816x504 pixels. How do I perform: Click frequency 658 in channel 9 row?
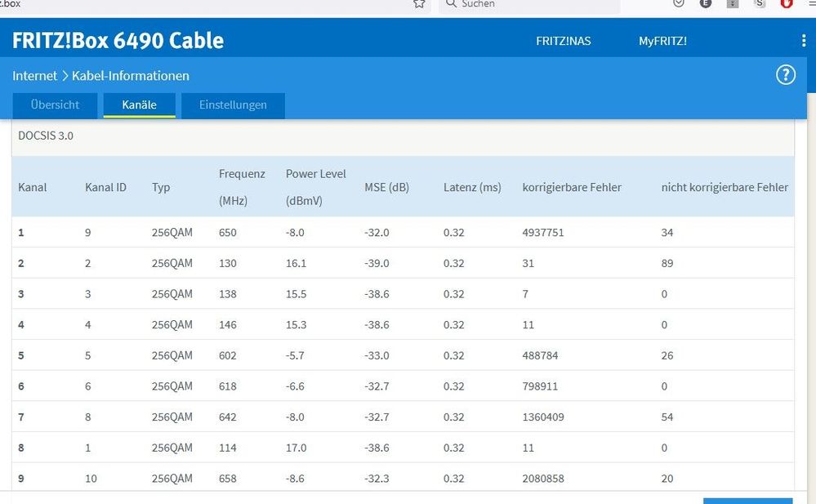[x=227, y=479]
